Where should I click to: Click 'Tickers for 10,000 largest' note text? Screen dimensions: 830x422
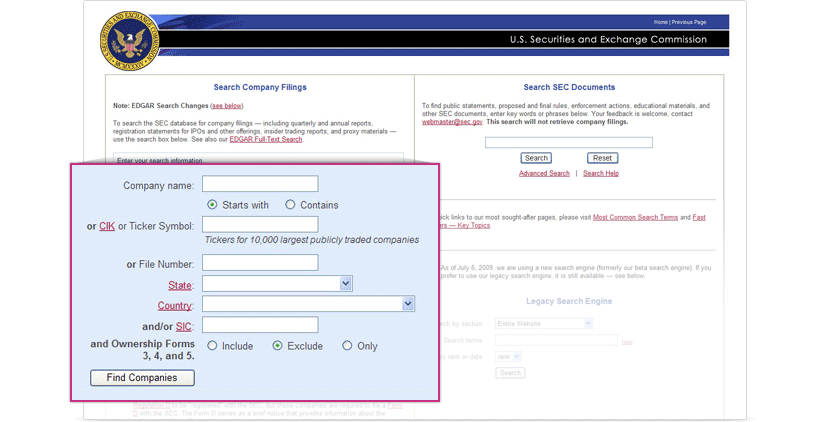tap(312, 240)
